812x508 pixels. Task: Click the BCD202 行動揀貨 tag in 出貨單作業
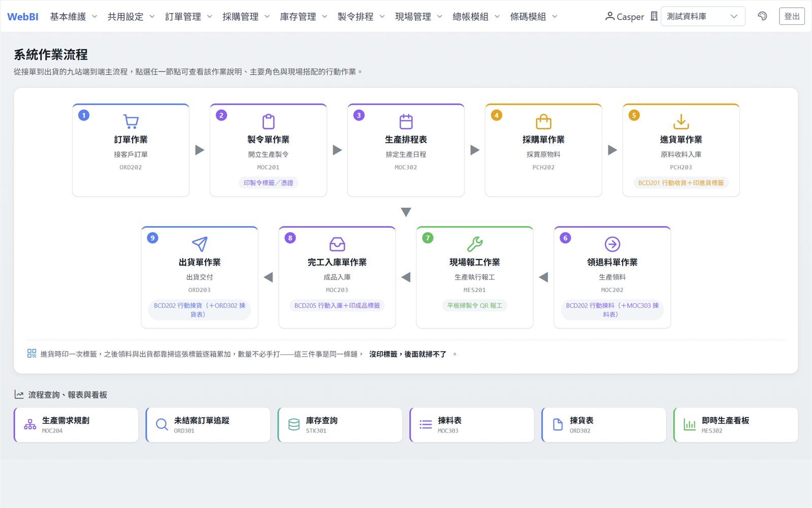click(x=199, y=310)
